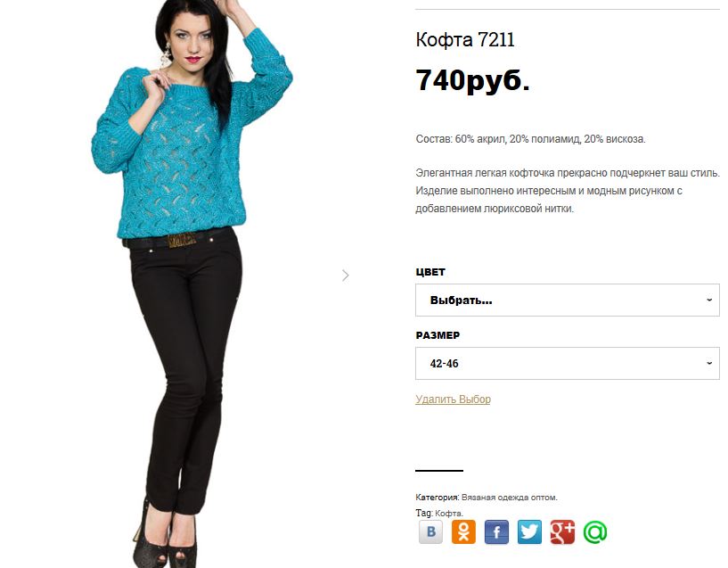Click the Состав composition line
This screenshot has width=728, height=568.
[531, 139]
